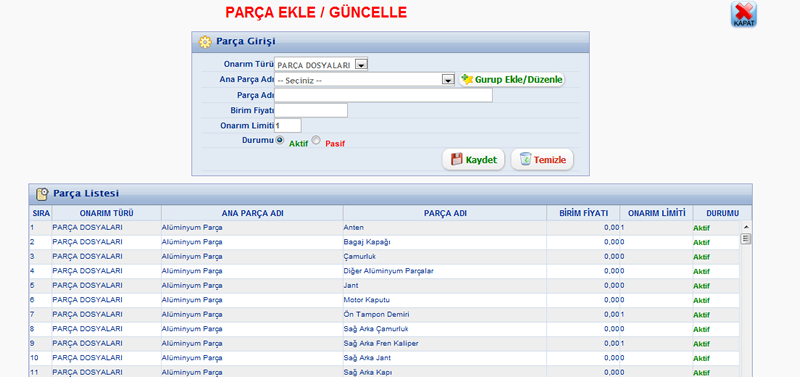Viewport: 800px width, 377px height.
Task: Focus the Birim Fiyatı input box
Action: point(311,110)
